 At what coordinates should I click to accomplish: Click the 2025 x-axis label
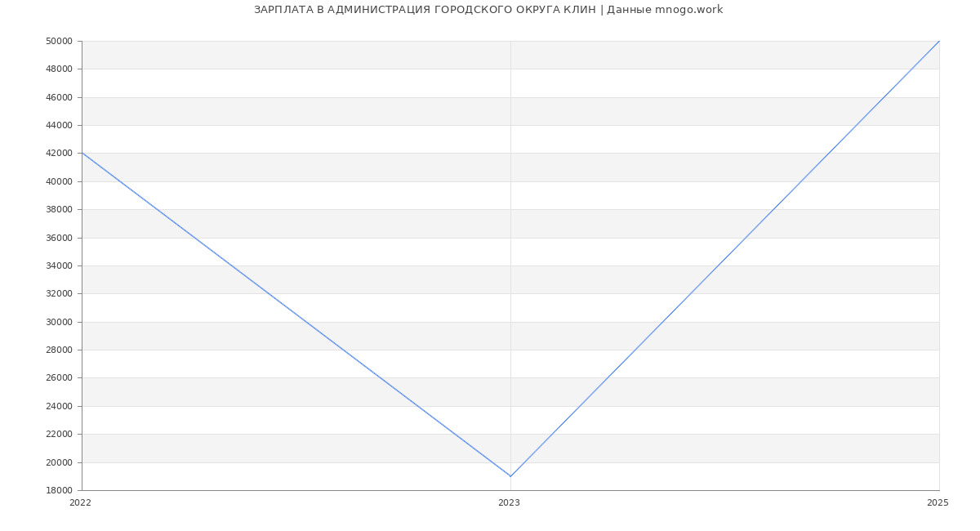(x=938, y=502)
